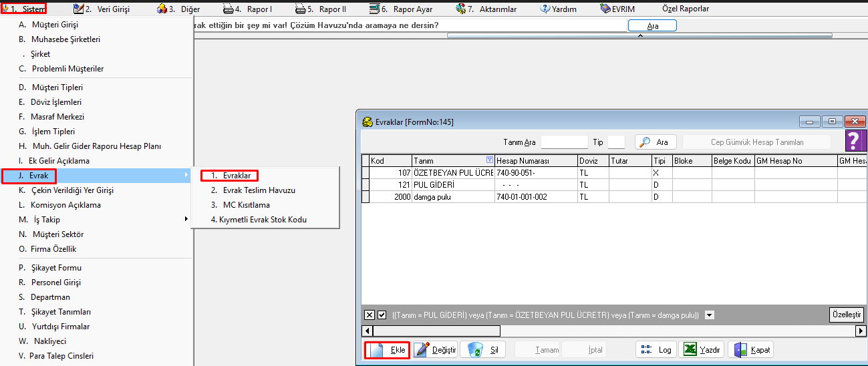Open the filter history dropdown arrow

pyautogui.click(x=710, y=315)
